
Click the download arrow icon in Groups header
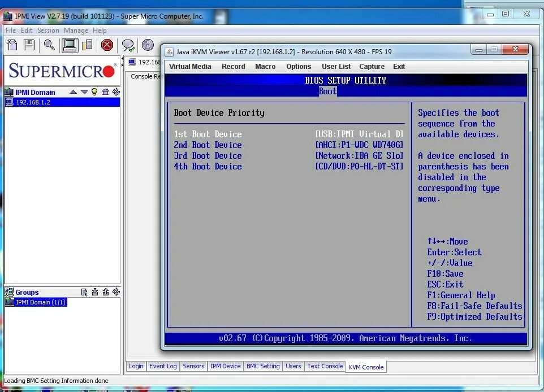(94, 292)
